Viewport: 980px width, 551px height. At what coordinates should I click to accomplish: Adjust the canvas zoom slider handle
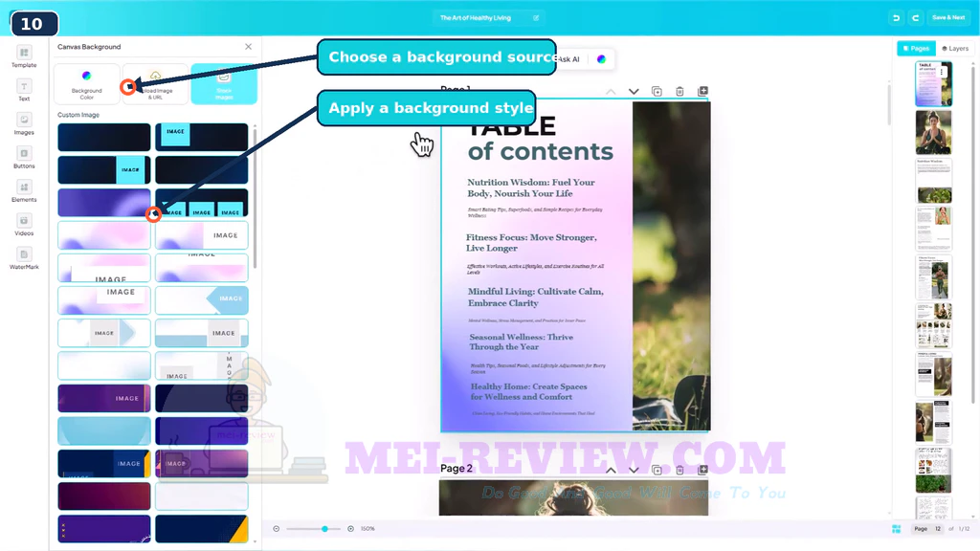point(325,528)
